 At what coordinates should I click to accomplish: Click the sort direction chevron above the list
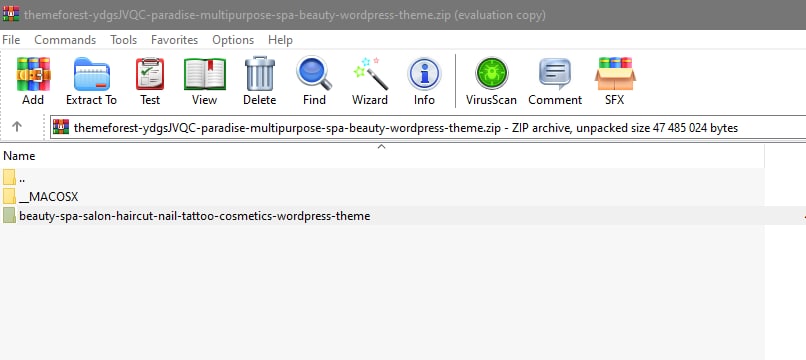tap(381, 147)
